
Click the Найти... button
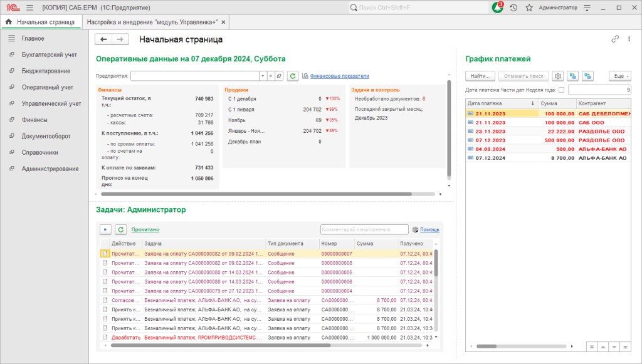pyautogui.click(x=480, y=76)
